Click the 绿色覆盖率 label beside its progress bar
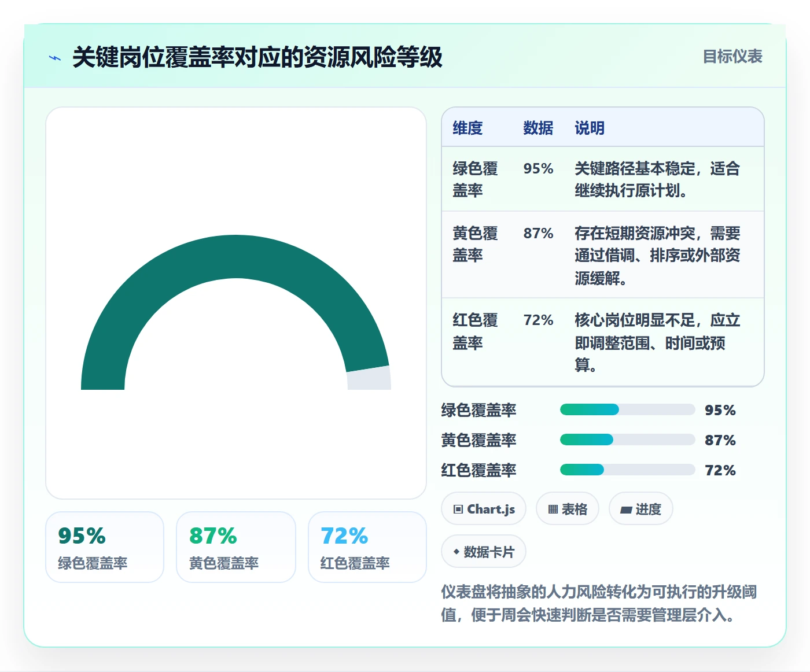The height and width of the screenshot is (672, 810). coord(478,411)
